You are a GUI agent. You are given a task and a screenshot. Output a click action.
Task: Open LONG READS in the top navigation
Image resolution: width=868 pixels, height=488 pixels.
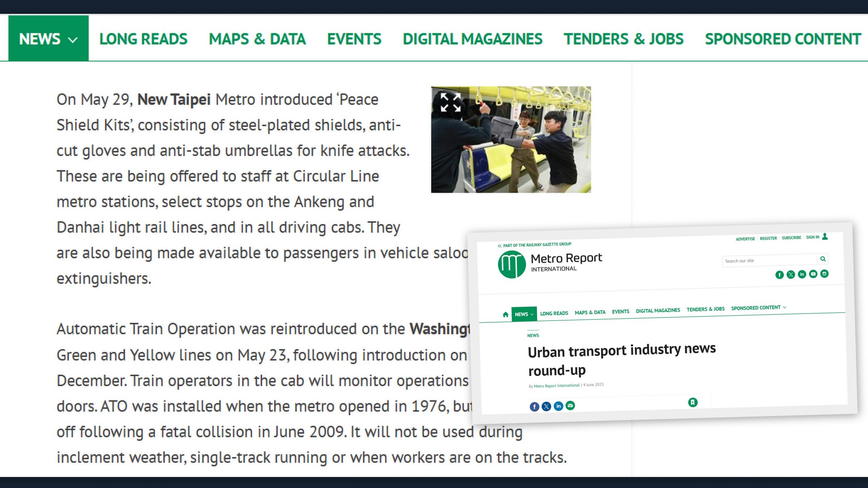(143, 39)
